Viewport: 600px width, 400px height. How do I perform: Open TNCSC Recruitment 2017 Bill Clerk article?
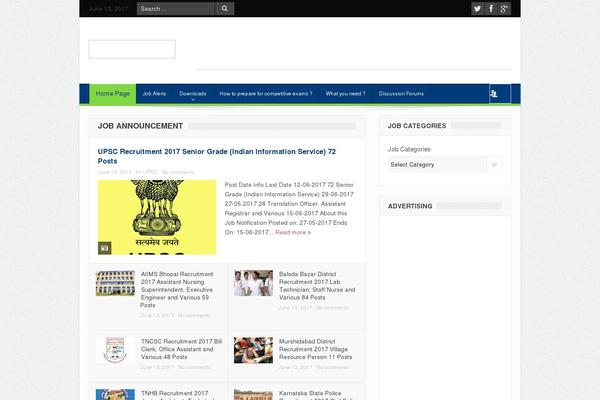[181, 349]
